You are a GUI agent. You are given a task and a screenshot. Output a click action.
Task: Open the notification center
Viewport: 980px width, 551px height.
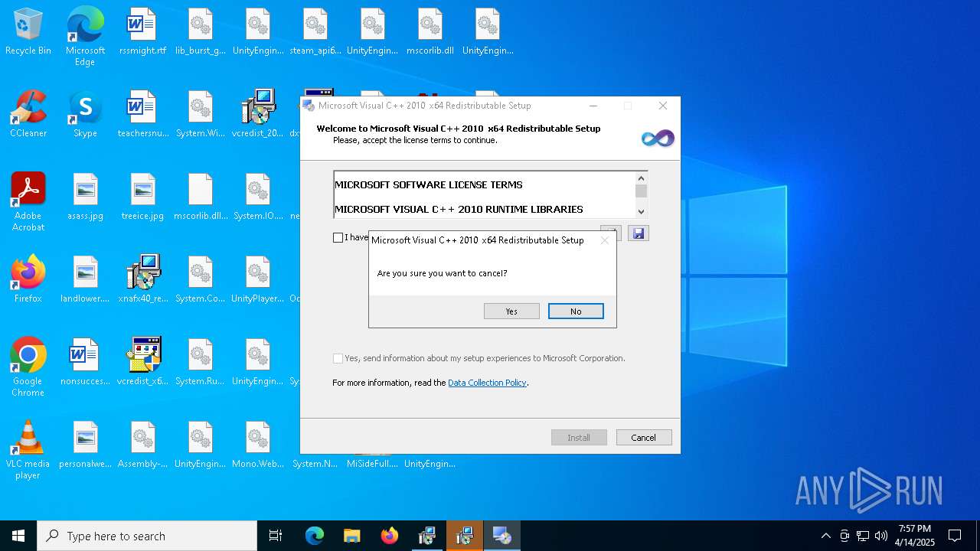[955, 536]
